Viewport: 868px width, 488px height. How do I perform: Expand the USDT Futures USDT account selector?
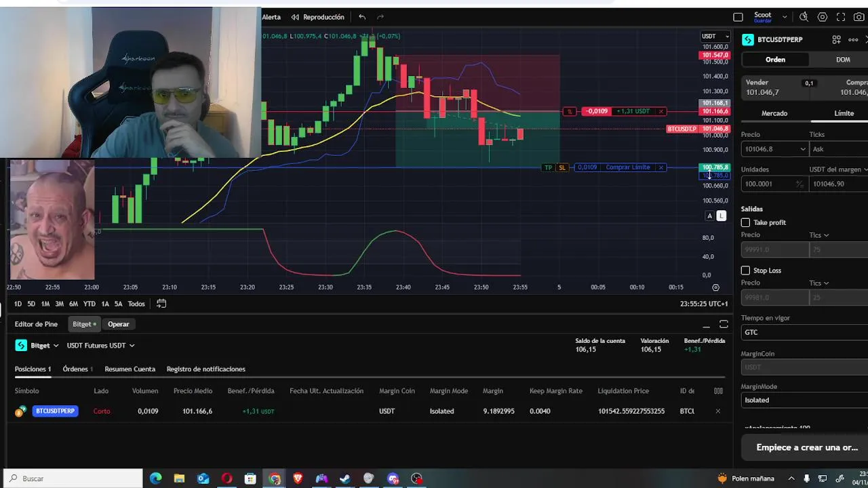[x=100, y=346]
